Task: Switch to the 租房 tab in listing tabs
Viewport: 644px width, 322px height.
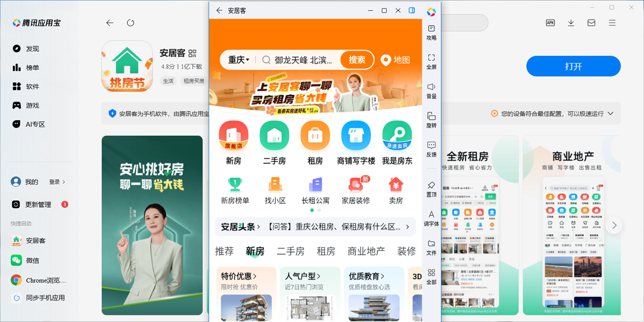Action: point(326,251)
